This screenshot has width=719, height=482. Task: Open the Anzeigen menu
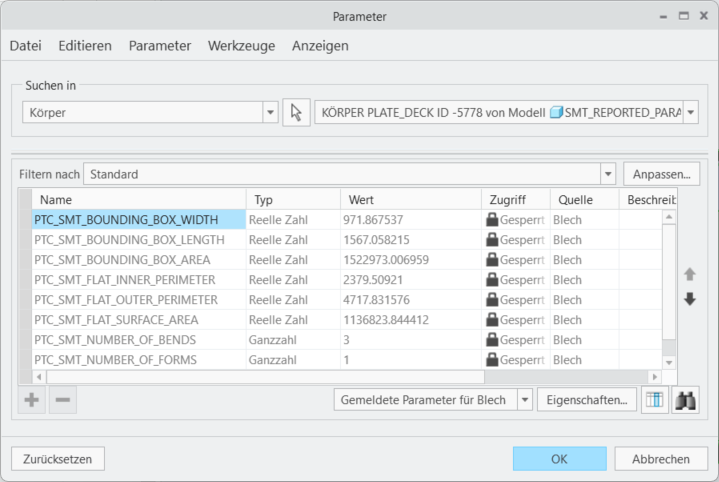[x=320, y=46]
